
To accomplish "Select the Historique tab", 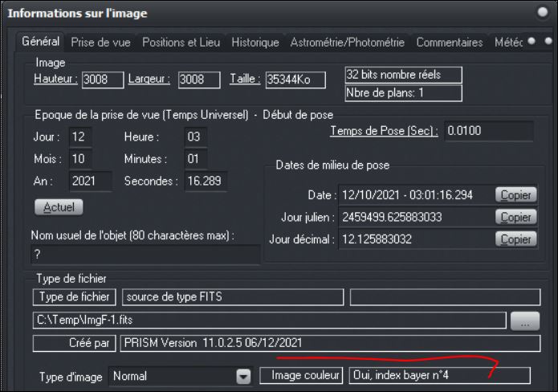I will pos(255,42).
